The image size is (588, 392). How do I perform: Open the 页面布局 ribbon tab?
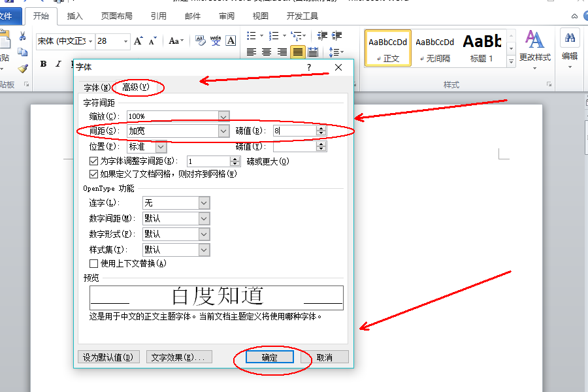point(117,16)
